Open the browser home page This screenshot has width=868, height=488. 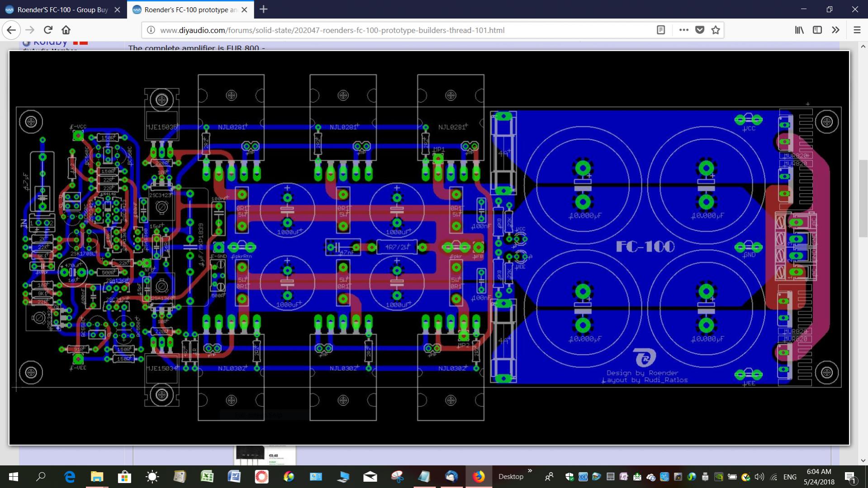(x=66, y=30)
